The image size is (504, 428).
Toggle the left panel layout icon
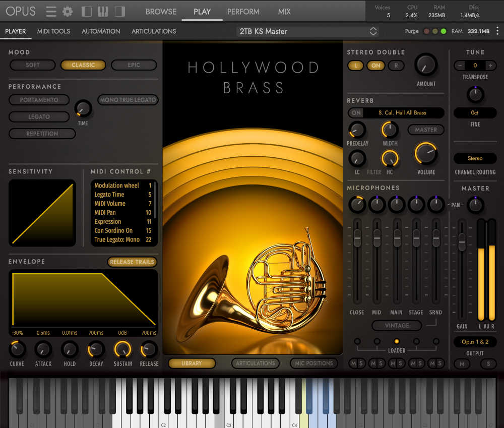pos(87,11)
